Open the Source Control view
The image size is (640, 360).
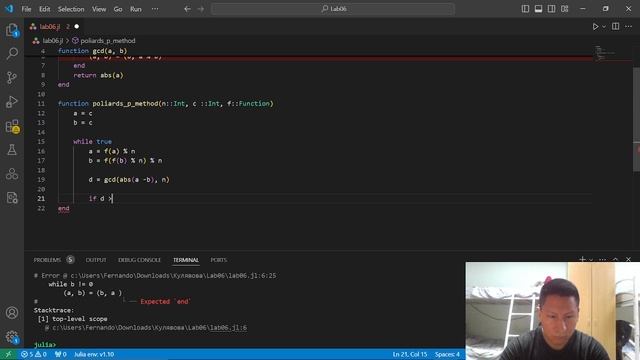12,78
